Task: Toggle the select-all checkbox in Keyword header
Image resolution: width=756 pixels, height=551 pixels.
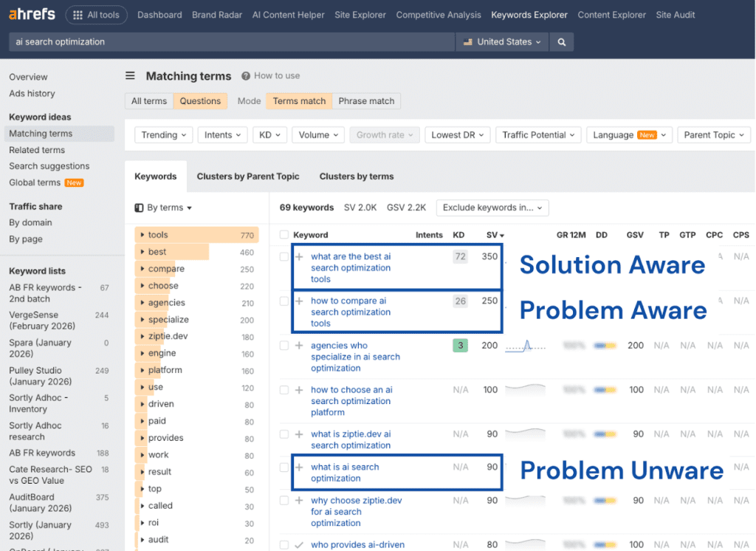Action: 284,235
